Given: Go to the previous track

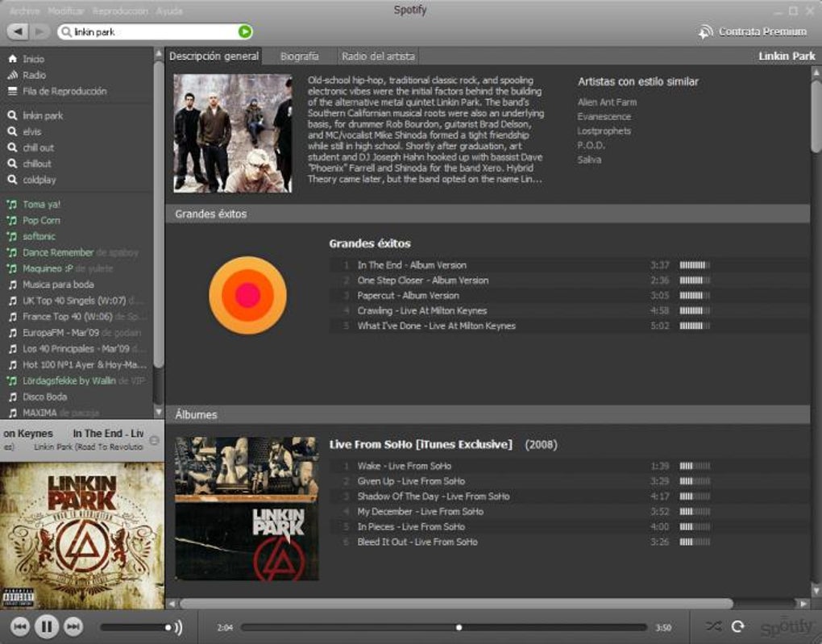Looking at the screenshot, I should [19, 626].
